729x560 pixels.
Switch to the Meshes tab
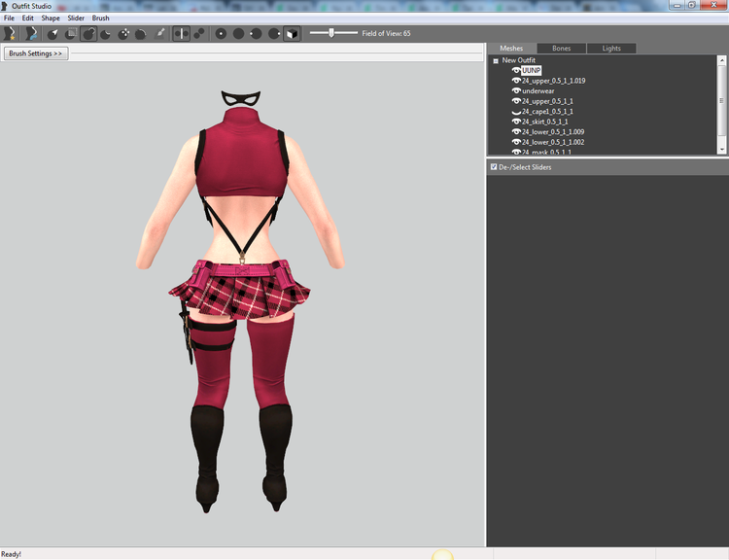(511, 49)
